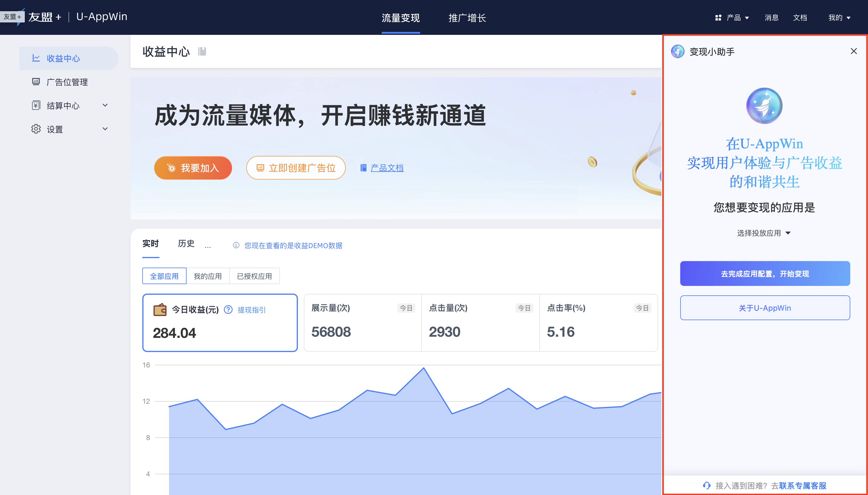This screenshot has width=868, height=495.
Task: Click the peak point of the revenue chart
Action: [423, 368]
